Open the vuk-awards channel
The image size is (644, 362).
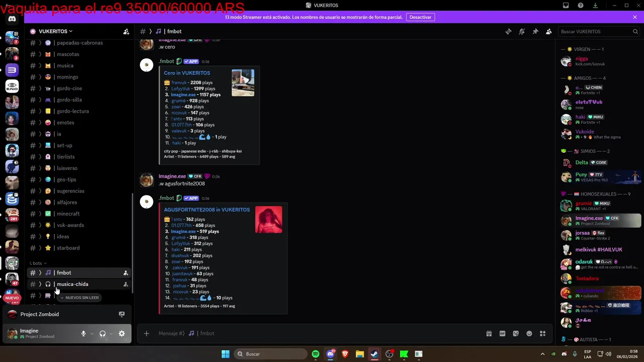click(x=79, y=225)
